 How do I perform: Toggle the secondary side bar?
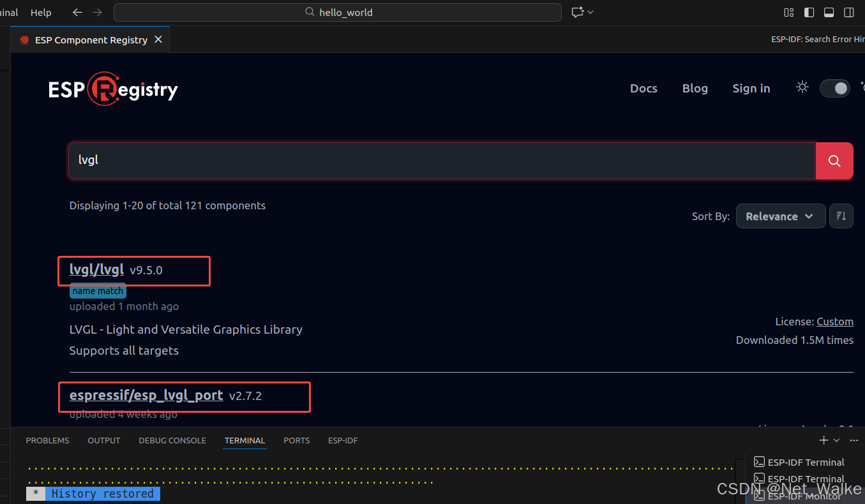[848, 12]
